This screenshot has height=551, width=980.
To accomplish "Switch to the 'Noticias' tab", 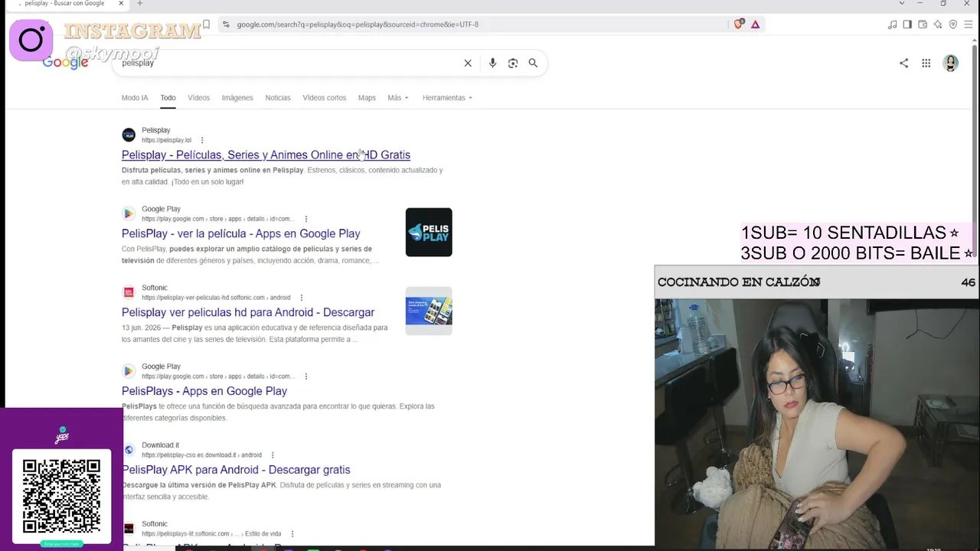I will click(278, 98).
